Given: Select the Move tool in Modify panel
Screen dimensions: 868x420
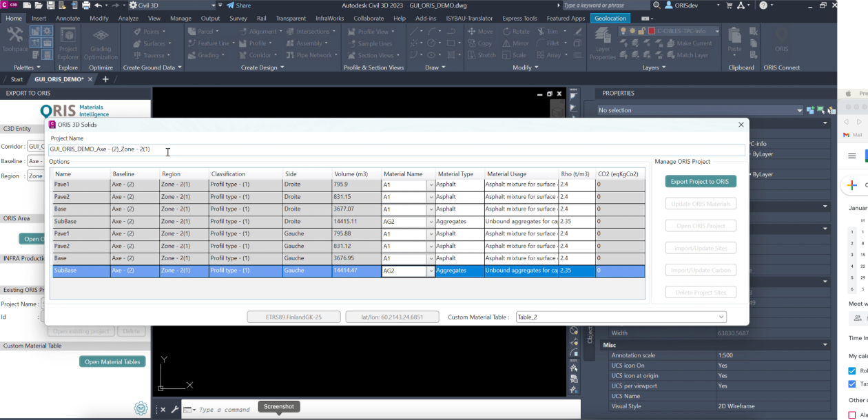Looking at the screenshot, I should [480, 32].
